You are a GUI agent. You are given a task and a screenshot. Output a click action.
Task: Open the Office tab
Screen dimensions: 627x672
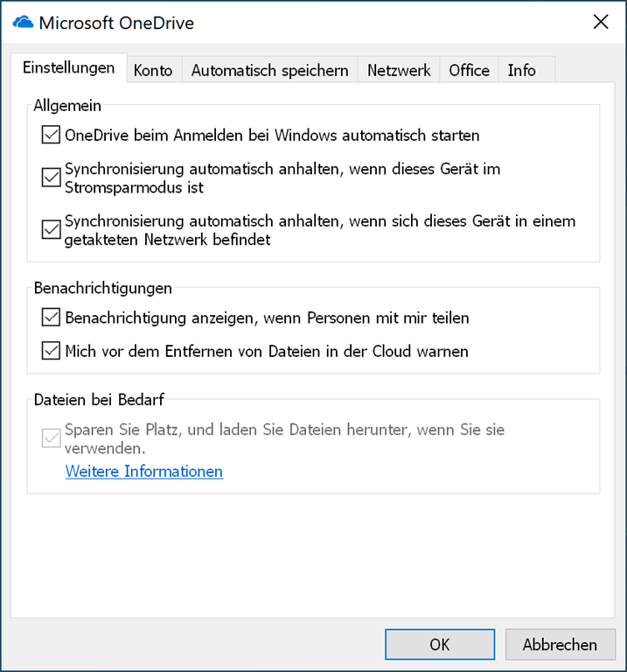click(469, 71)
